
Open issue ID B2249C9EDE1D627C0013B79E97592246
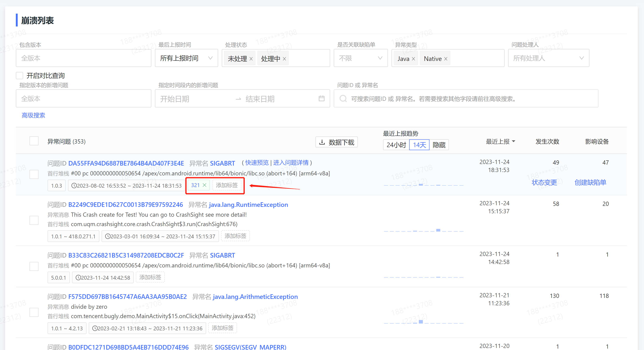(x=125, y=205)
